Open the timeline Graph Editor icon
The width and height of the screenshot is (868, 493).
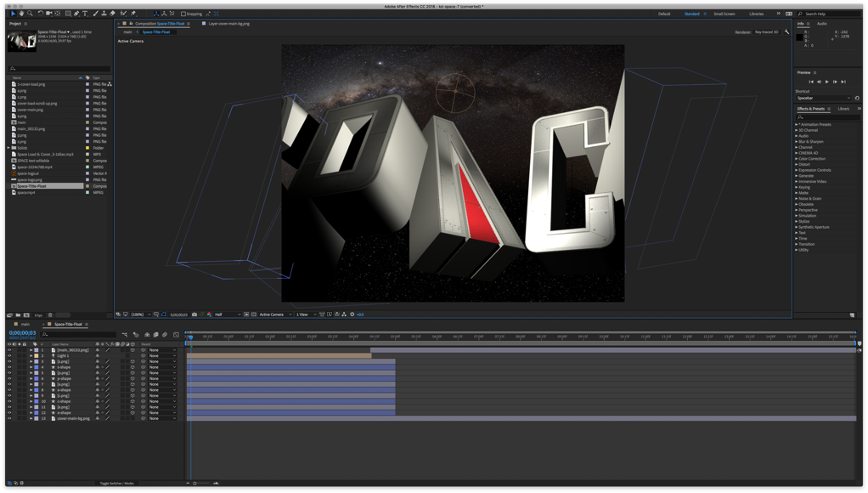pyautogui.click(x=177, y=335)
